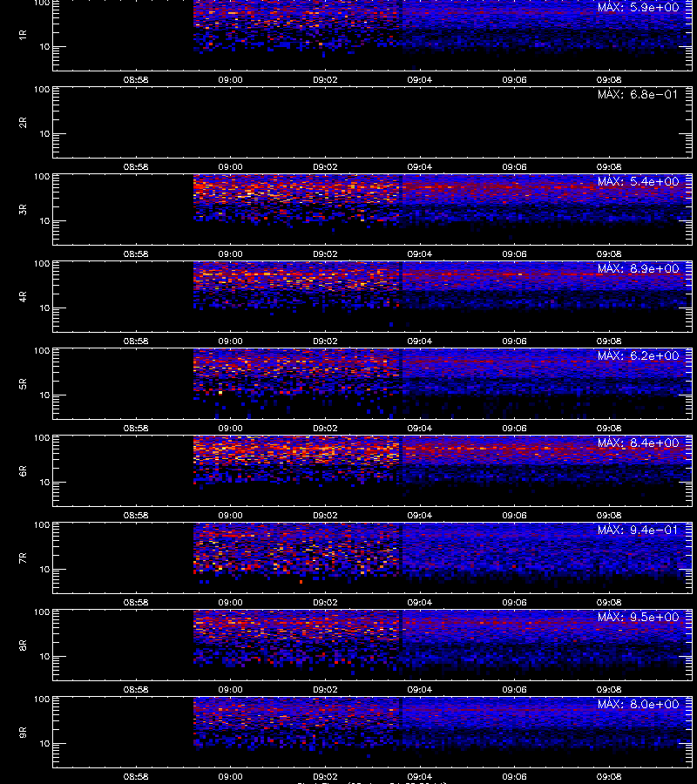This screenshot has height=784, width=697.
Task: Click the 6R panel axis label
Action: [x=23, y=470]
